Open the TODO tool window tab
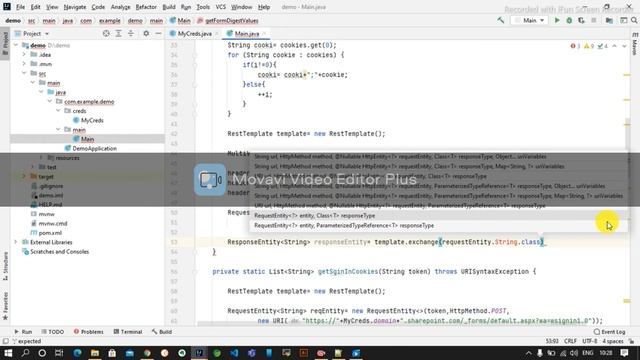Viewport: 640px width, 360px height. coord(53,332)
